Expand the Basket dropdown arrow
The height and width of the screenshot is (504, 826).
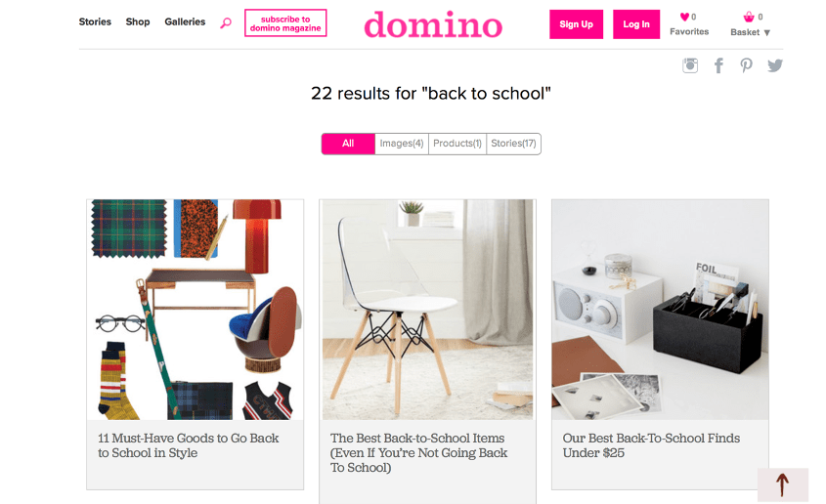click(x=767, y=32)
